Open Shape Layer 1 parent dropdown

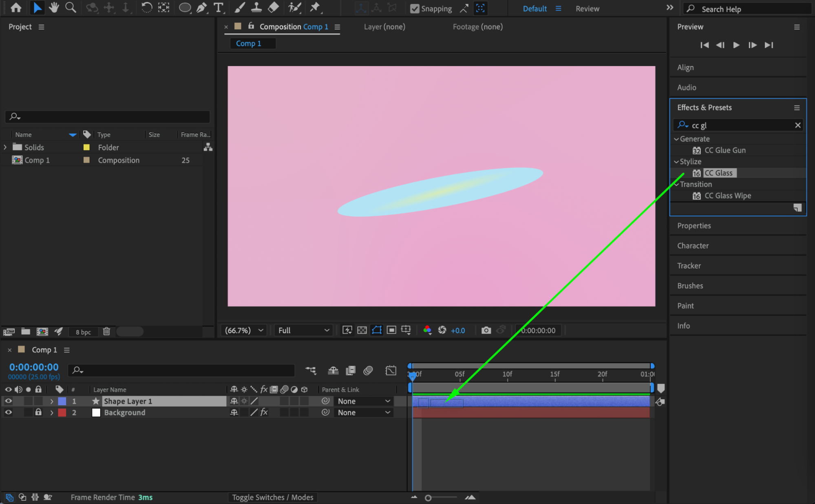363,401
